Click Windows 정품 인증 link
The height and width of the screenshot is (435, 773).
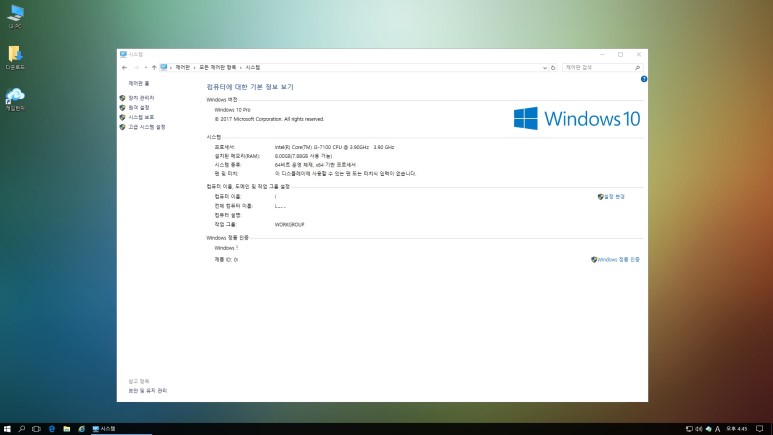[618, 259]
